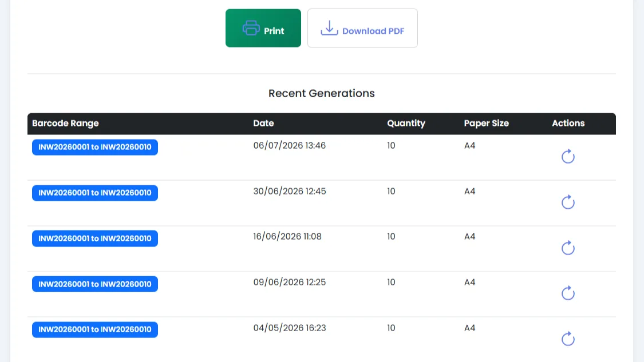Click the Recent Generations heading
644x362 pixels.
click(322, 93)
